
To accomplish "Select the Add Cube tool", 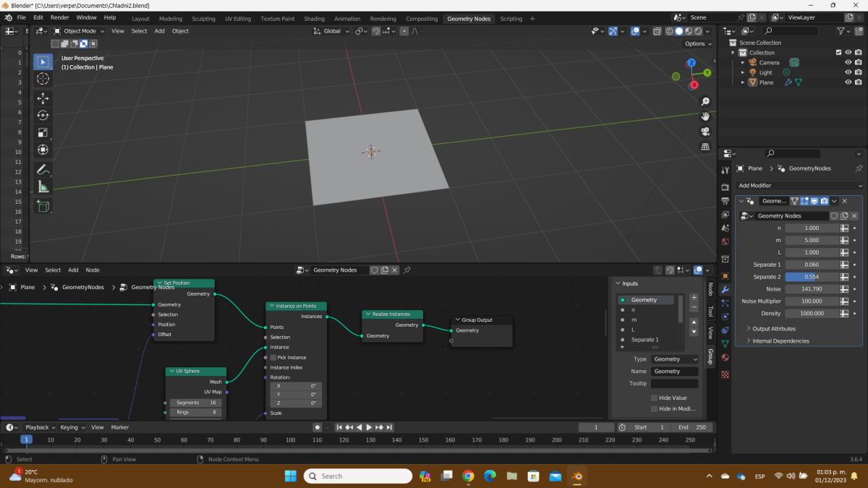I will click(43, 206).
